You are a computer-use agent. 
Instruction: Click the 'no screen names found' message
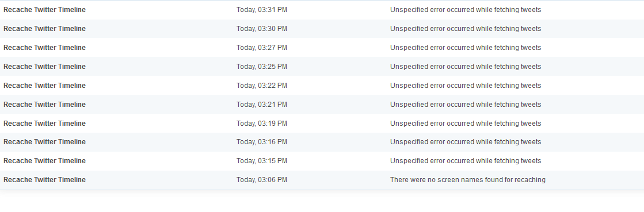[x=468, y=180]
